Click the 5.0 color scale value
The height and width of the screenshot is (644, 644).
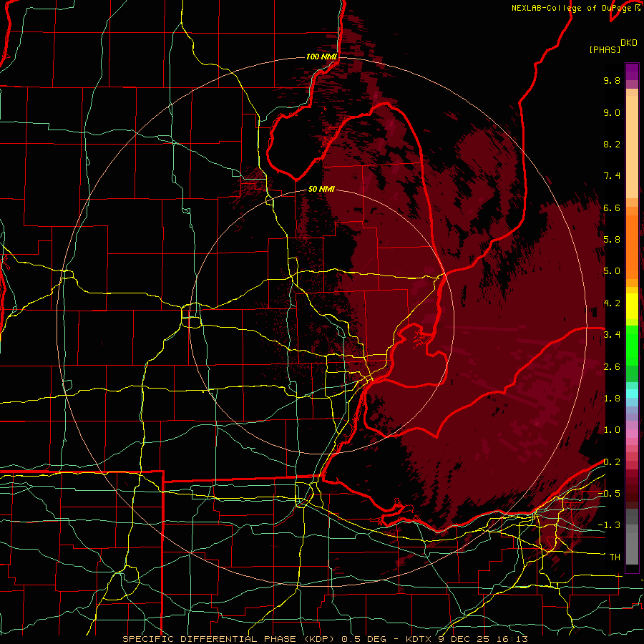tap(612, 271)
